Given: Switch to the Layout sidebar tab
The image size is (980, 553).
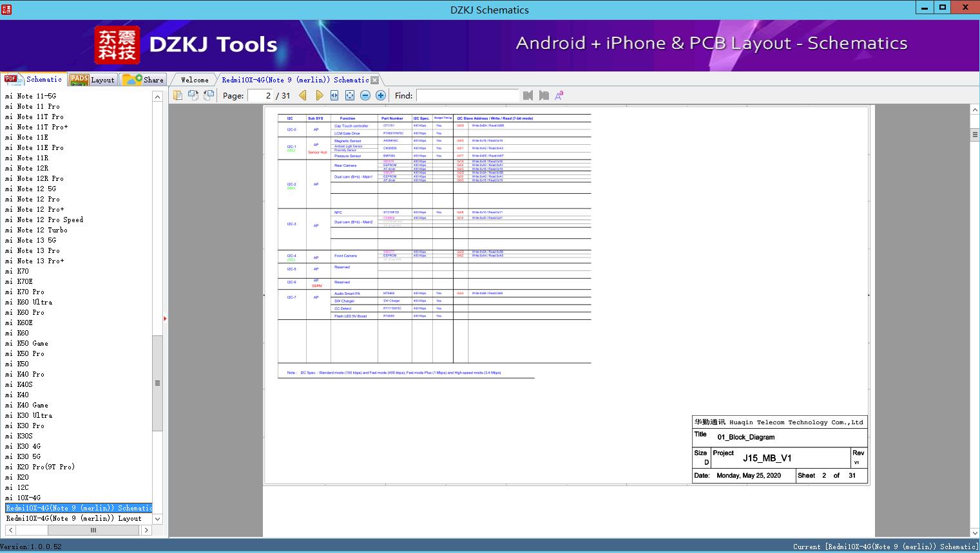Looking at the screenshot, I should pos(92,79).
